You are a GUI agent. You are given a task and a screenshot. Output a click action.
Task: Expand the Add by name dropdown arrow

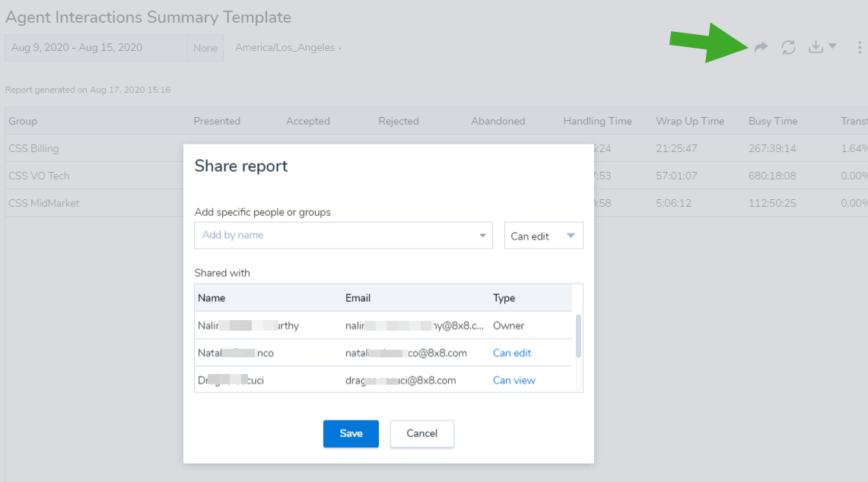coord(482,236)
